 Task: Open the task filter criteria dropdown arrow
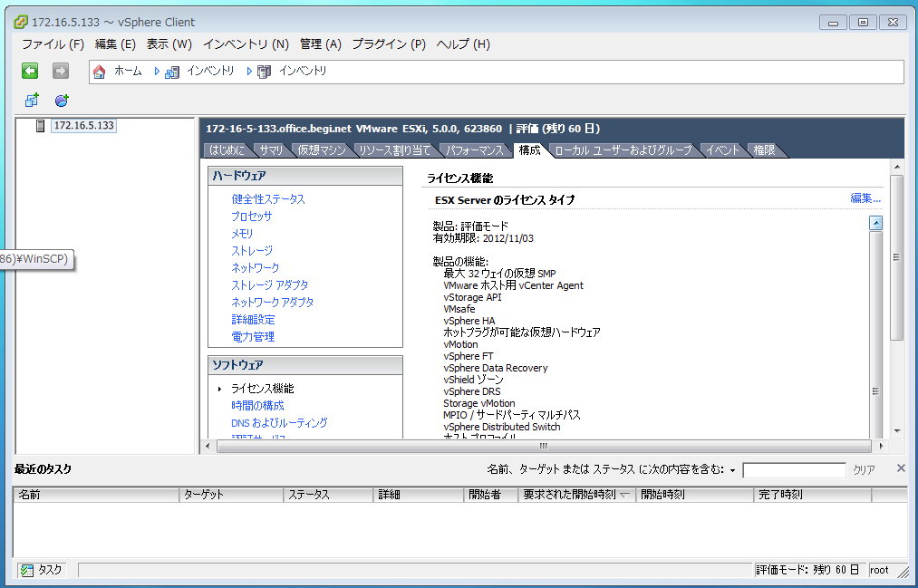pos(732,470)
